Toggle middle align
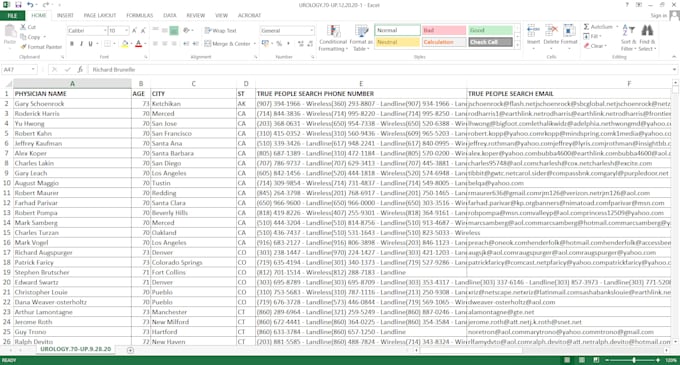 165,31
